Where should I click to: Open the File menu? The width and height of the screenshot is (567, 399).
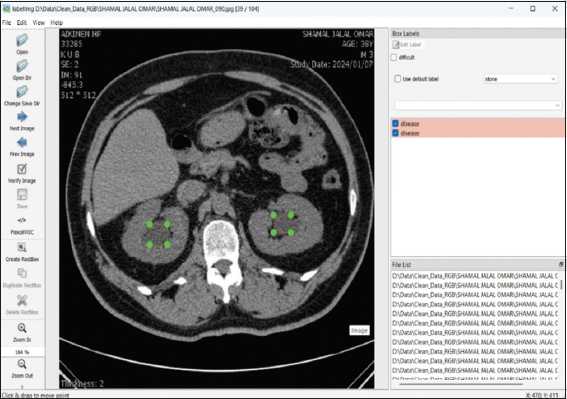pyautogui.click(x=7, y=22)
